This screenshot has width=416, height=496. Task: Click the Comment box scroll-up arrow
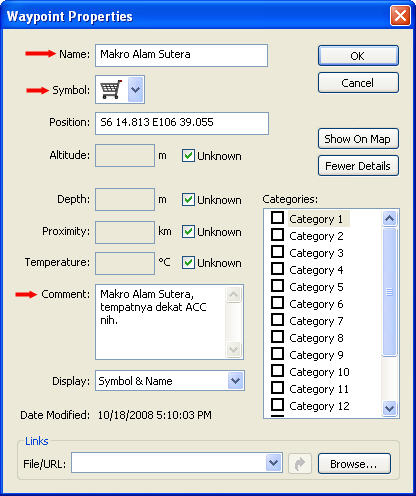(x=233, y=294)
